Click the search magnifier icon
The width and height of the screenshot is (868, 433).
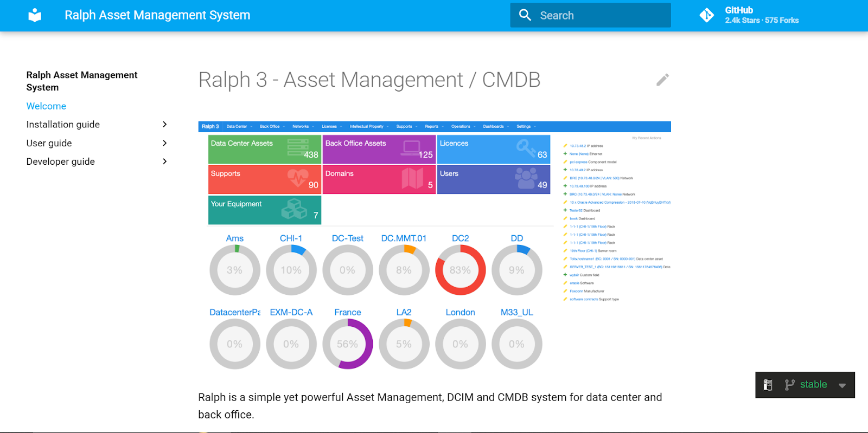point(525,15)
